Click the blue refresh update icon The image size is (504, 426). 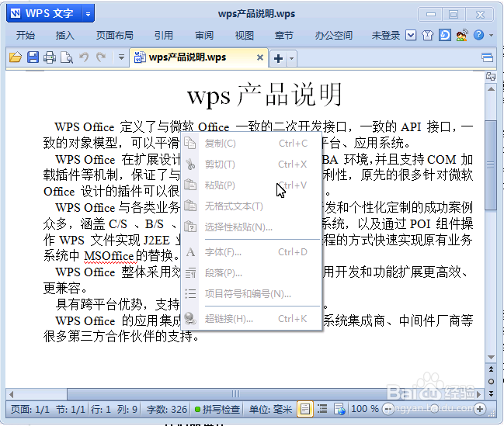(445, 35)
